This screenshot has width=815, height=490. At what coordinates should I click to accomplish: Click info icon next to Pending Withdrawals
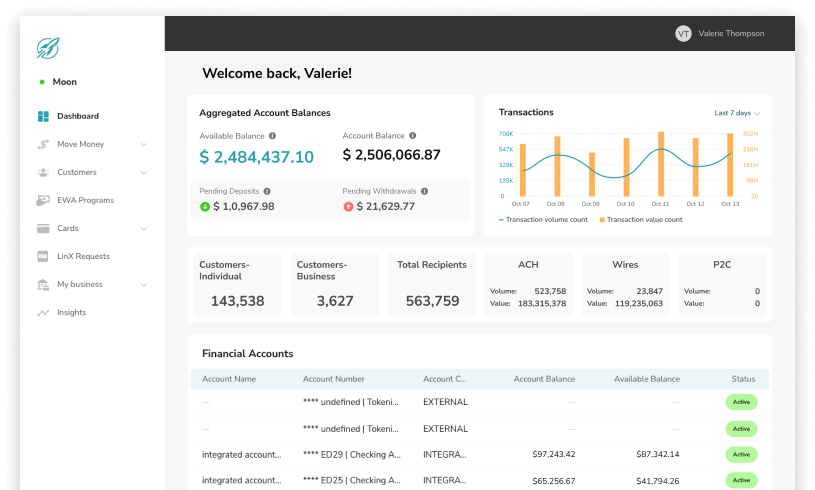tap(425, 191)
